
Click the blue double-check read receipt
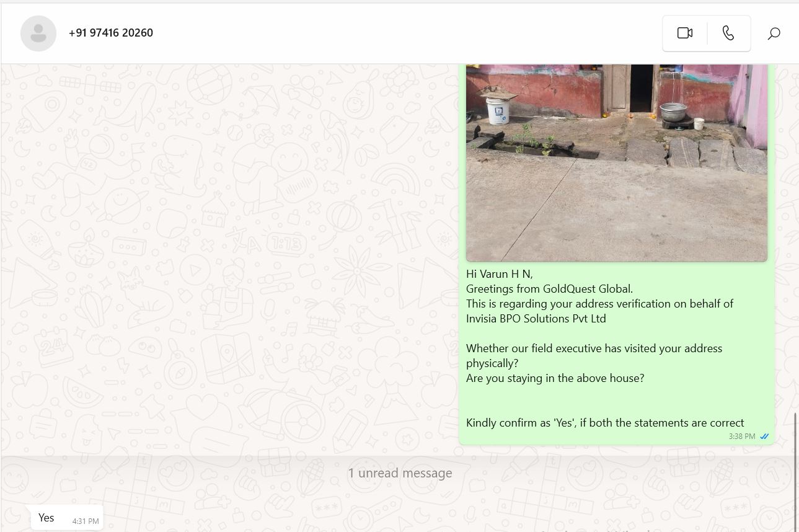(764, 437)
